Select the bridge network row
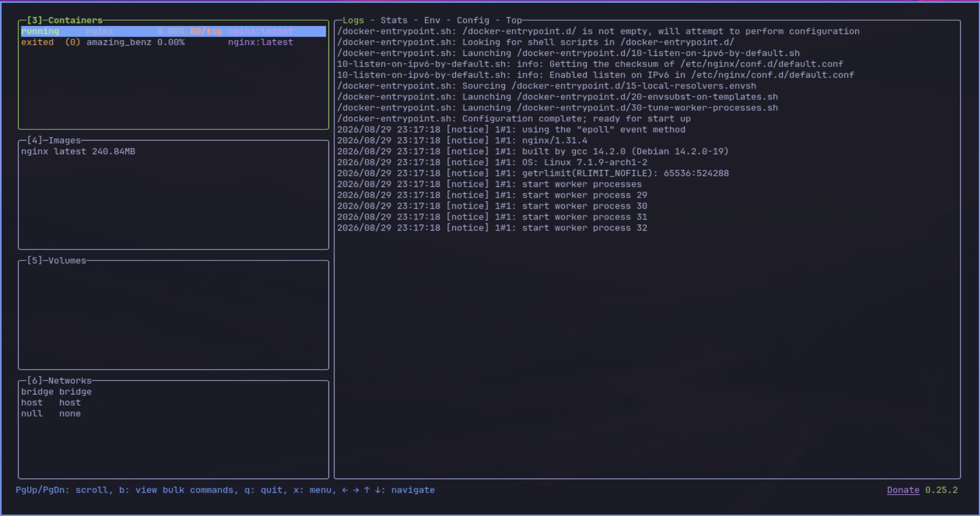The height and width of the screenshot is (516, 980). tap(56, 392)
